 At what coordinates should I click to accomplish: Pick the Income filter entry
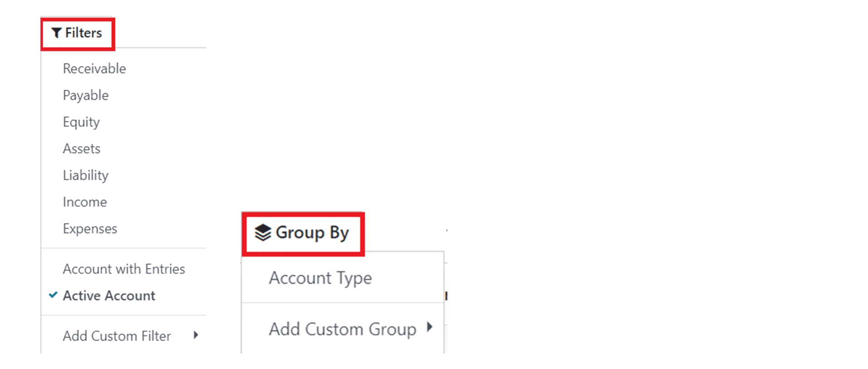pos(85,202)
